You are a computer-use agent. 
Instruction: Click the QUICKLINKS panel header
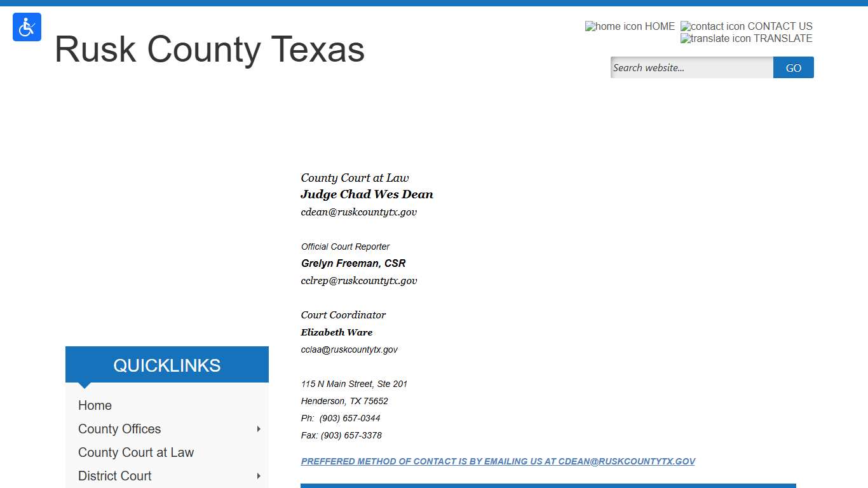pos(166,365)
